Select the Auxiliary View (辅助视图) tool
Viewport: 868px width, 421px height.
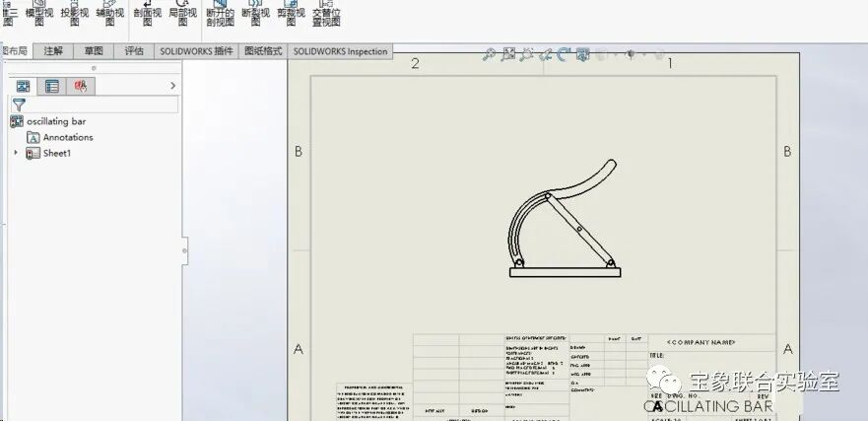click(x=109, y=13)
